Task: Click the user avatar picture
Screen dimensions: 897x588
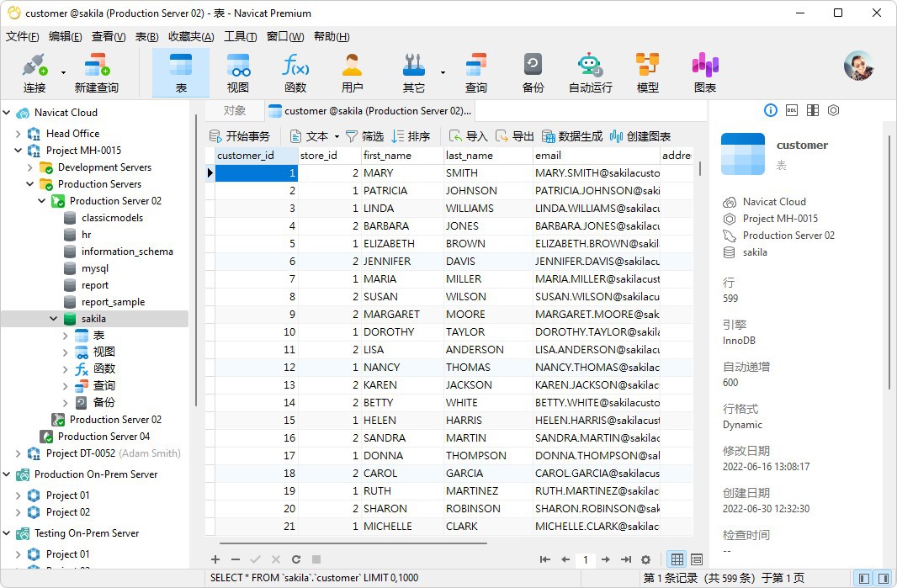Action: coord(858,66)
